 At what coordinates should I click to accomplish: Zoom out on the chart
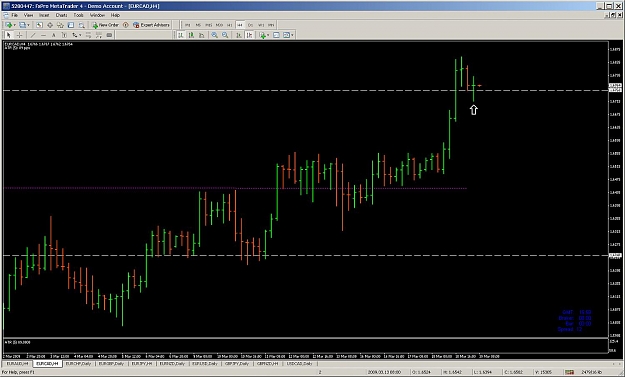pos(225,35)
